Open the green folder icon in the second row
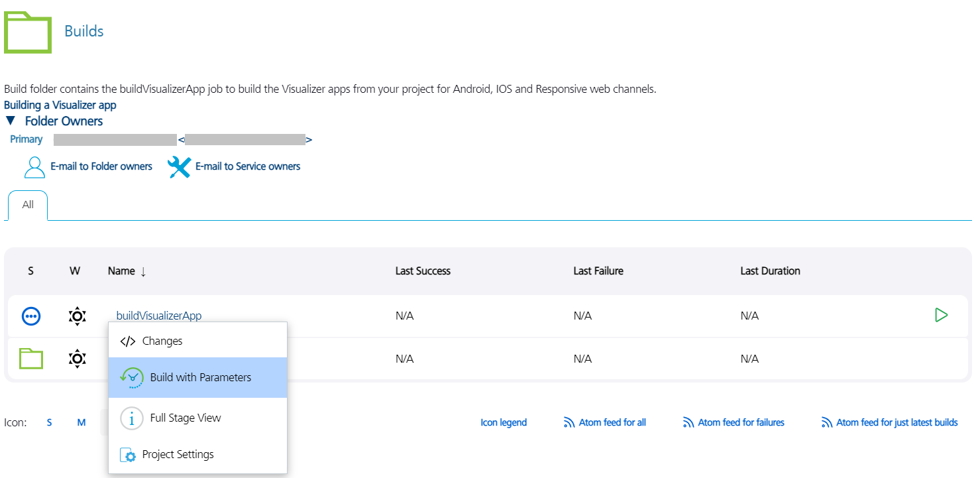Viewport: 980px width, 478px height. click(x=30, y=358)
